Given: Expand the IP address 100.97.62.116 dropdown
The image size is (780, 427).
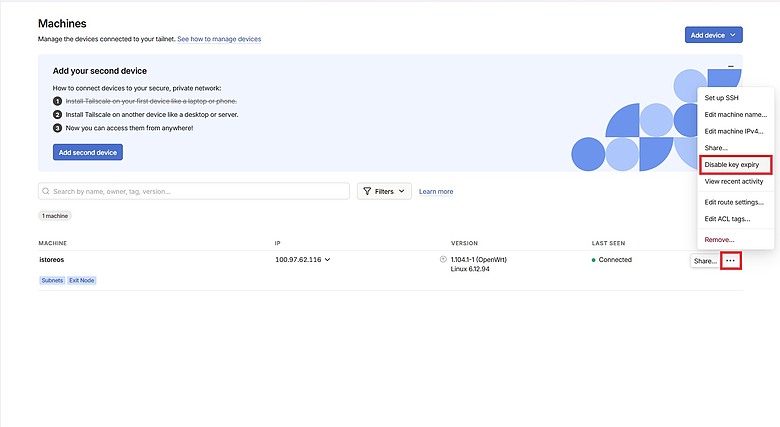Looking at the screenshot, I should (x=327, y=260).
